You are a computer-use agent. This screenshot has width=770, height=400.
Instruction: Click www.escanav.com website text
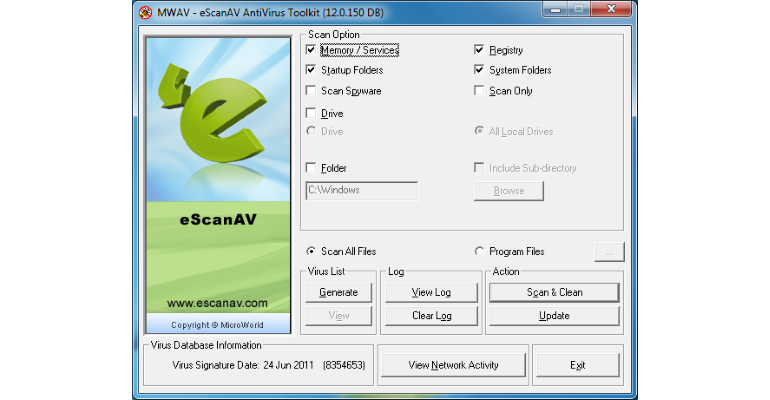[x=217, y=303]
